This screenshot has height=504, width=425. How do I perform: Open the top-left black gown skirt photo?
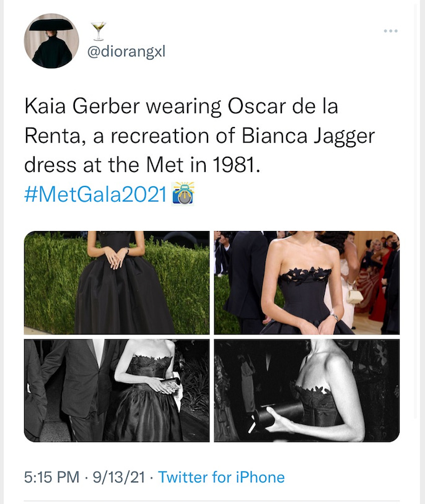[x=117, y=282]
